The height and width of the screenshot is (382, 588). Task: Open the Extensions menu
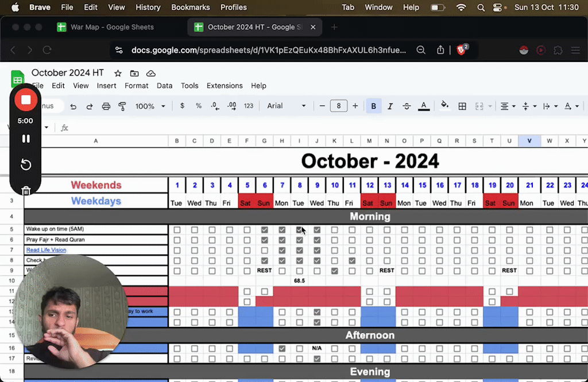(225, 86)
